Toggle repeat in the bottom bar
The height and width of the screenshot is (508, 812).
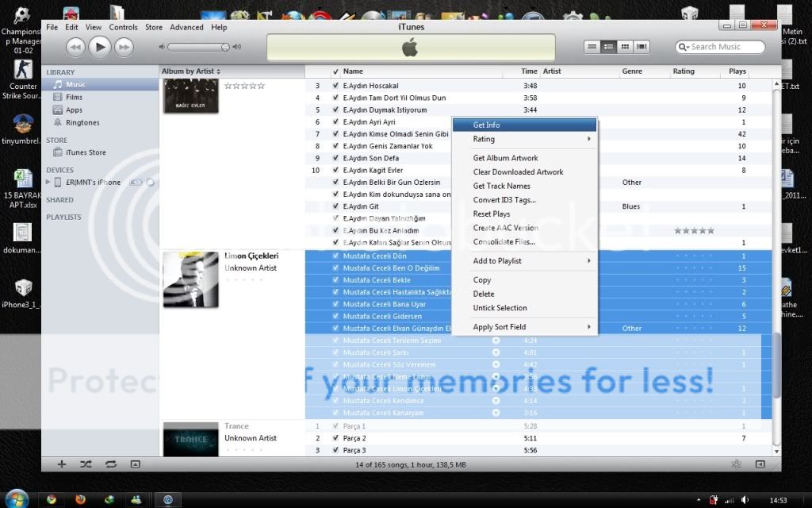(111, 464)
